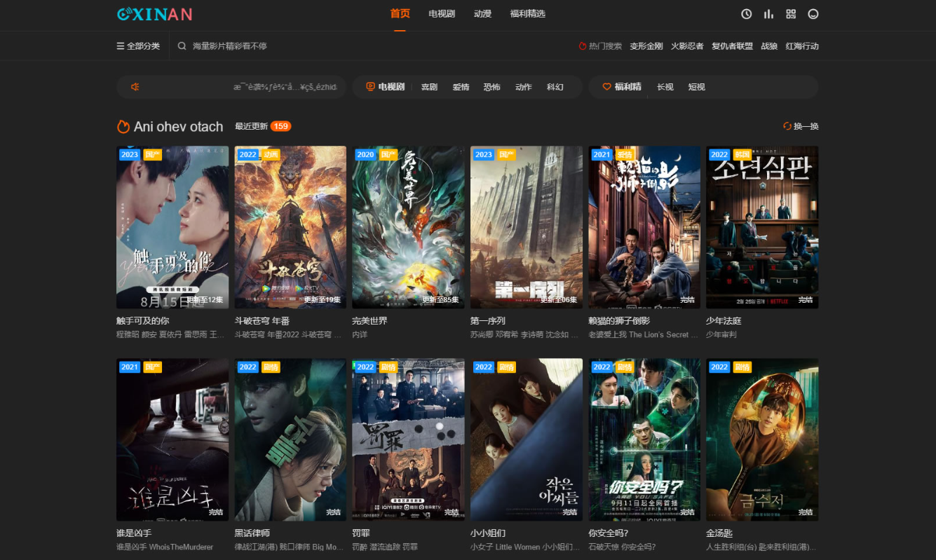Click the 电视剧 category pill heading
Viewport: 936px width, 560px height.
pyautogui.click(x=386, y=87)
